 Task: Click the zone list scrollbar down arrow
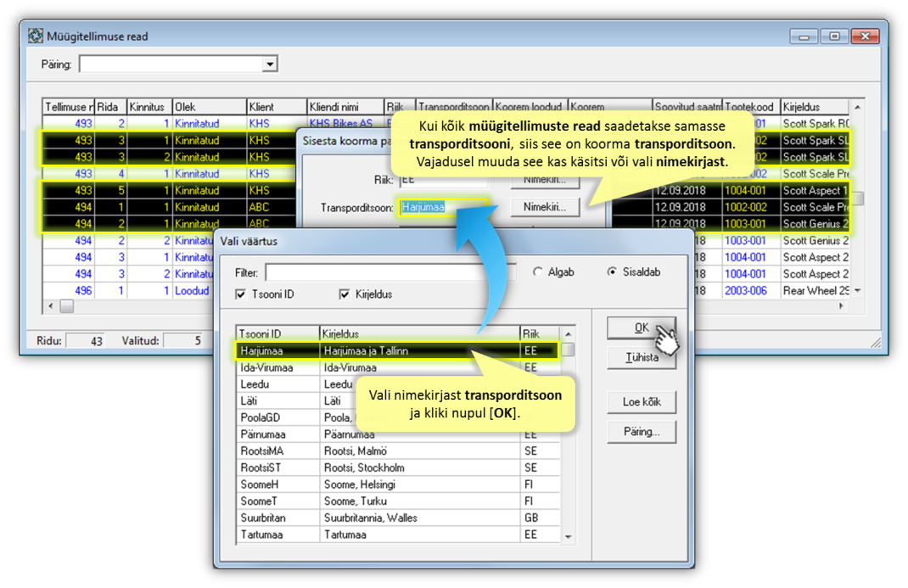pyautogui.click(x=568, y=537)
